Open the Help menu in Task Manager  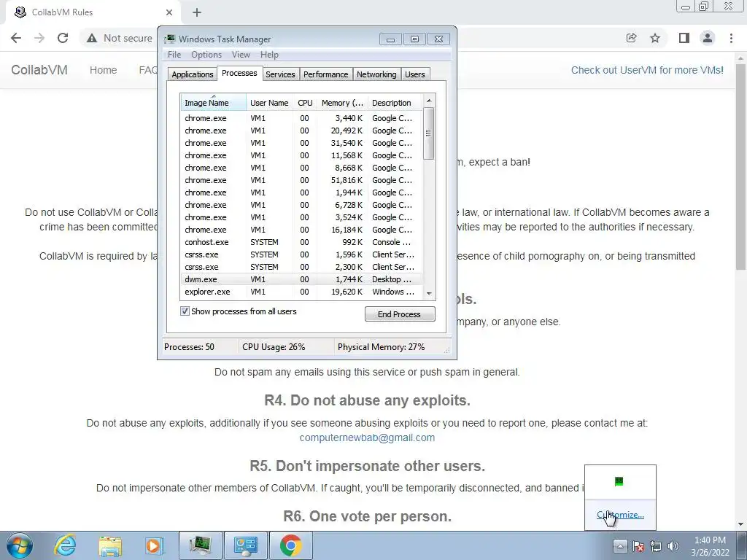[269, 55]
